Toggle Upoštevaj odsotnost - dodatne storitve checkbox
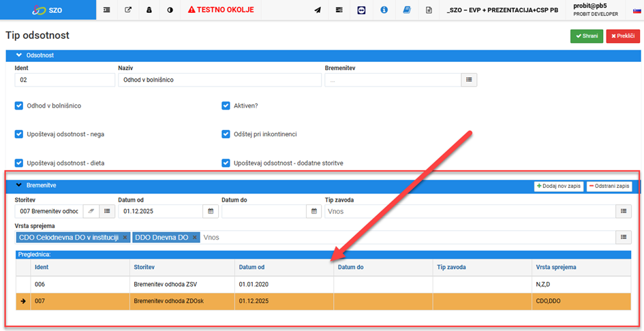644x331 pixels. pos(226,163)
